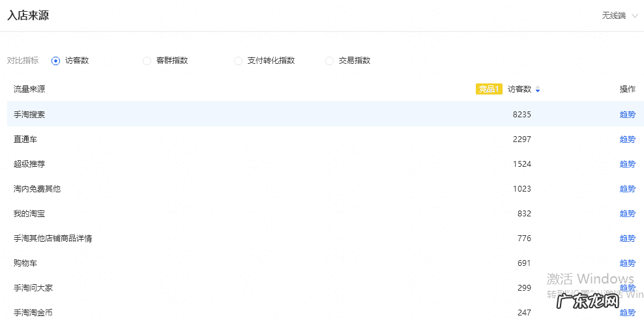This screenshot has width=644, height=320.
Task: Click the 手淘淘金币 source name
Action: pyautogui.click(x=33, y=312)
